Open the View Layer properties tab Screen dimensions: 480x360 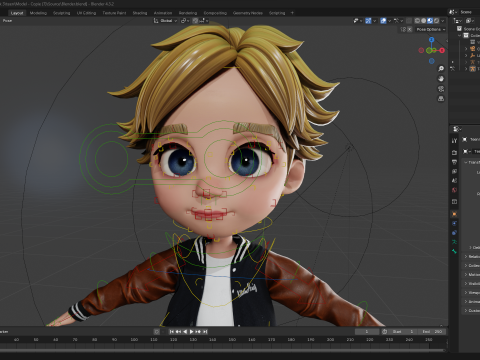pos(454,171)
